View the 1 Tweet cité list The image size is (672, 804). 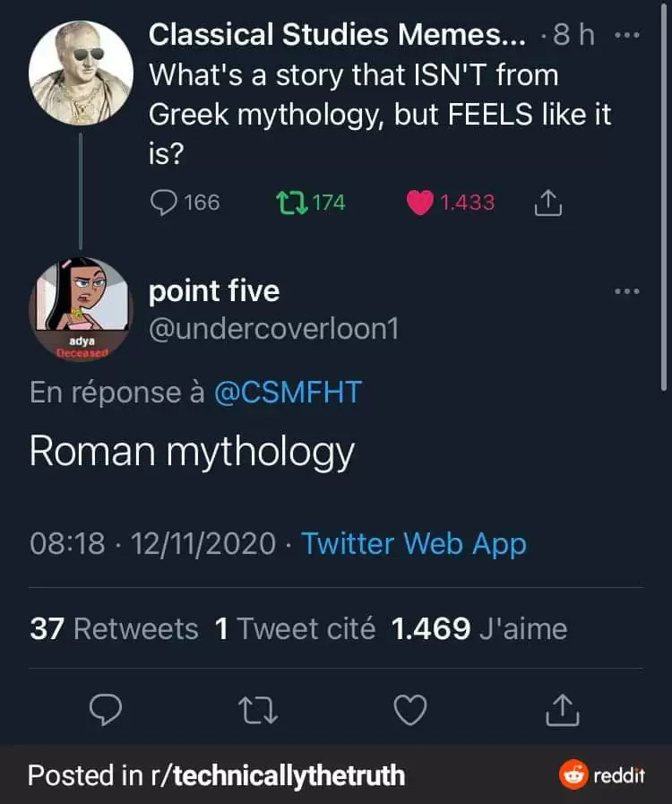tap(295, 628)
